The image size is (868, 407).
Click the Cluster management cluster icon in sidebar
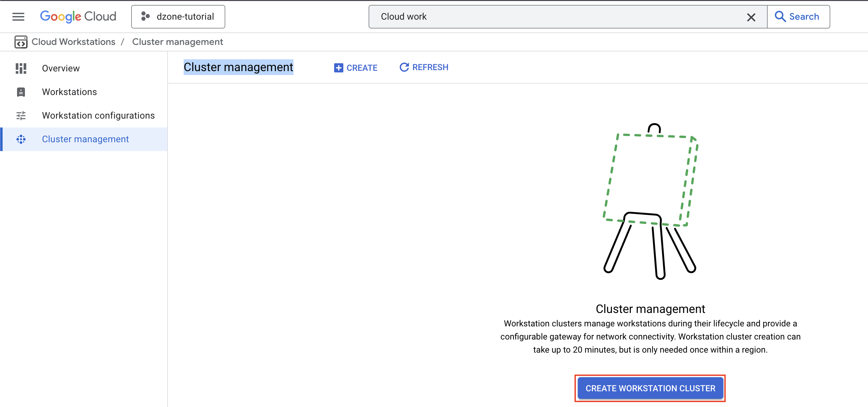click(x=21, y=139)
